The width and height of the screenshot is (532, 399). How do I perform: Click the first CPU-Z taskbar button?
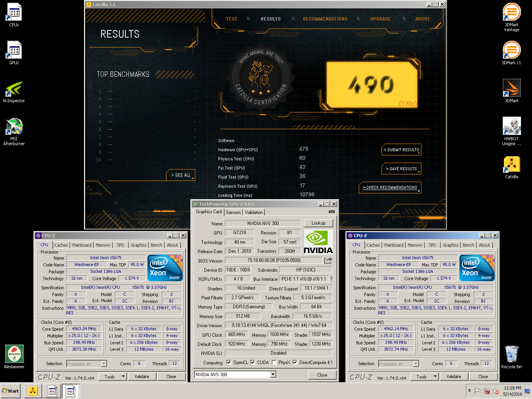click(52, 391)
